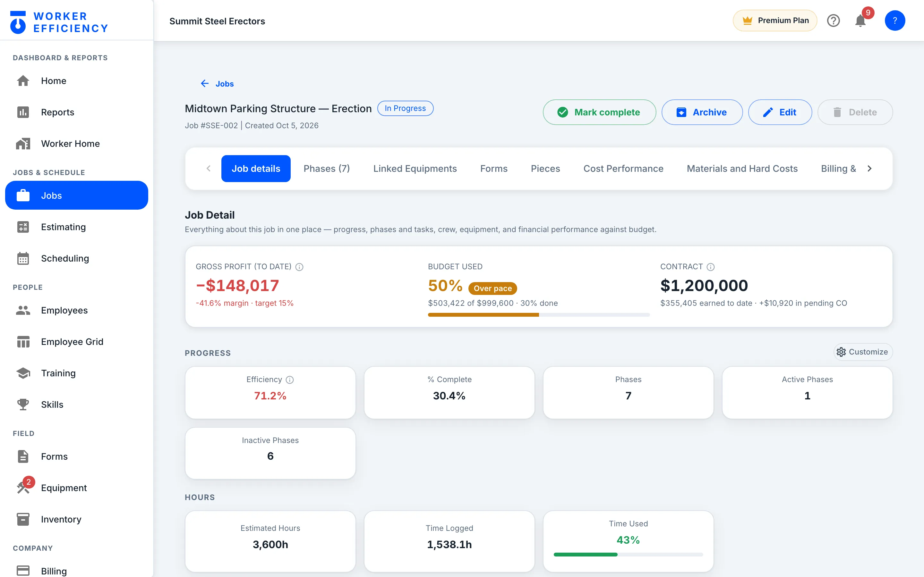The width and height of the screenshot is (924, 577).
Task: Click the Archive button
Action: [702, 112]
